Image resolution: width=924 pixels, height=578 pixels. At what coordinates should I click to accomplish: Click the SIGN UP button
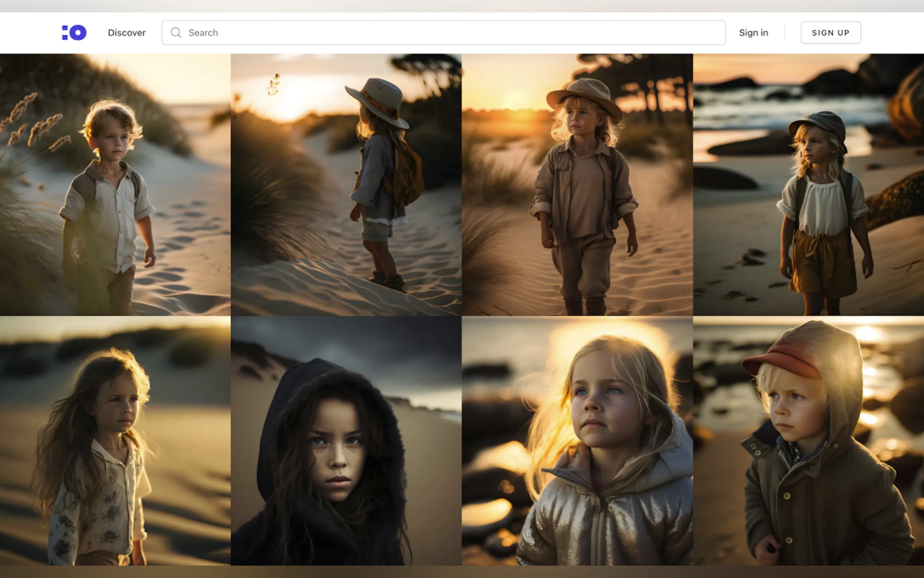(831, 32)
